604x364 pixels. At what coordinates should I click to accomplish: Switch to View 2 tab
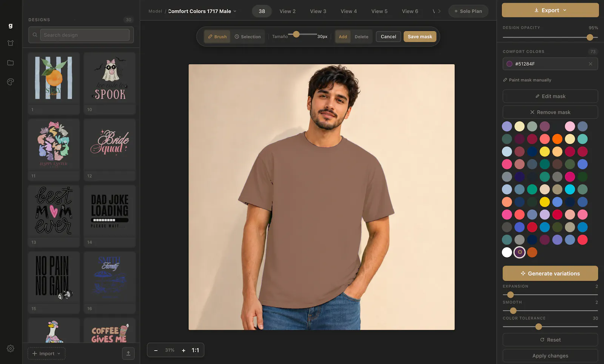[288, 11]
